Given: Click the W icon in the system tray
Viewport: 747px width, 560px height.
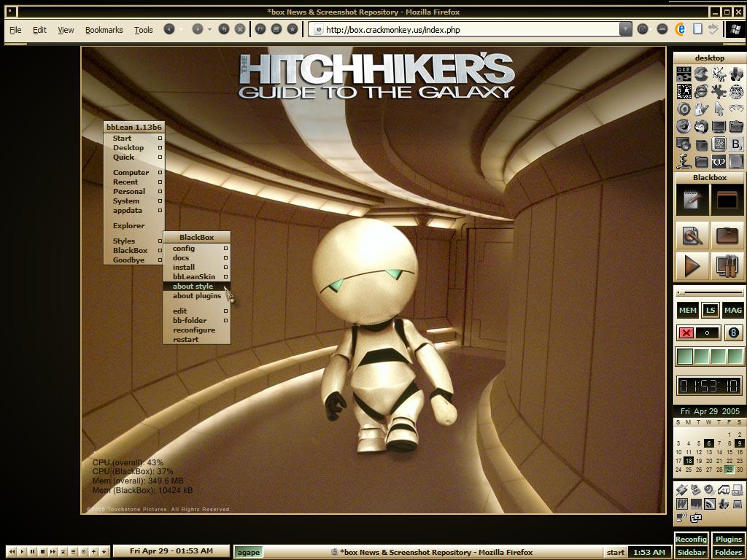Looking at the screenshot, I should pos(682,503).
